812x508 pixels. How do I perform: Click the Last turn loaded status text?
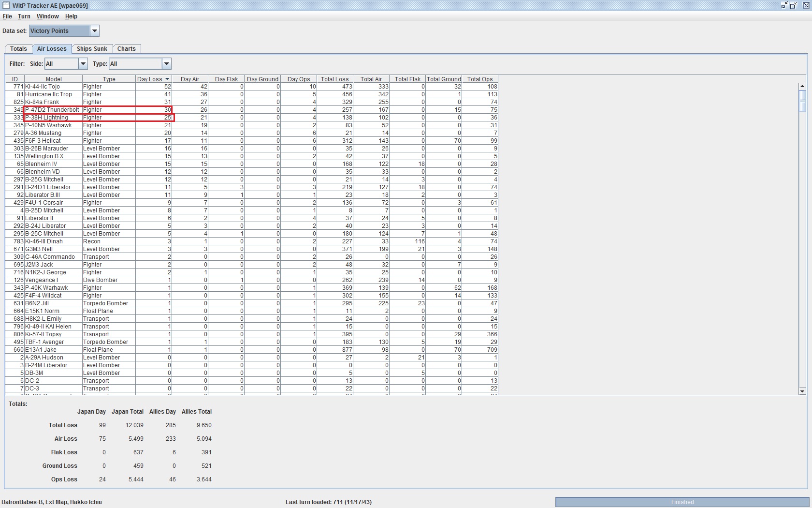coord(329,502)
